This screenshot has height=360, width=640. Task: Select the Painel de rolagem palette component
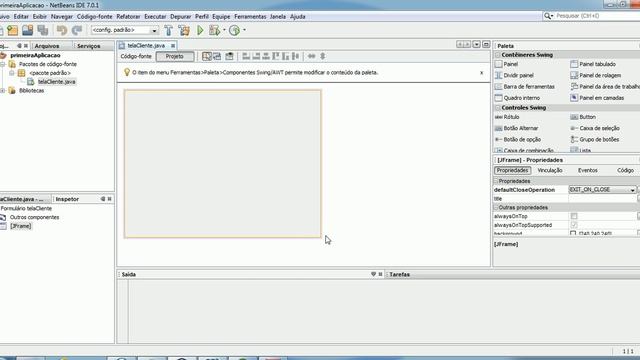click(596, 76)
